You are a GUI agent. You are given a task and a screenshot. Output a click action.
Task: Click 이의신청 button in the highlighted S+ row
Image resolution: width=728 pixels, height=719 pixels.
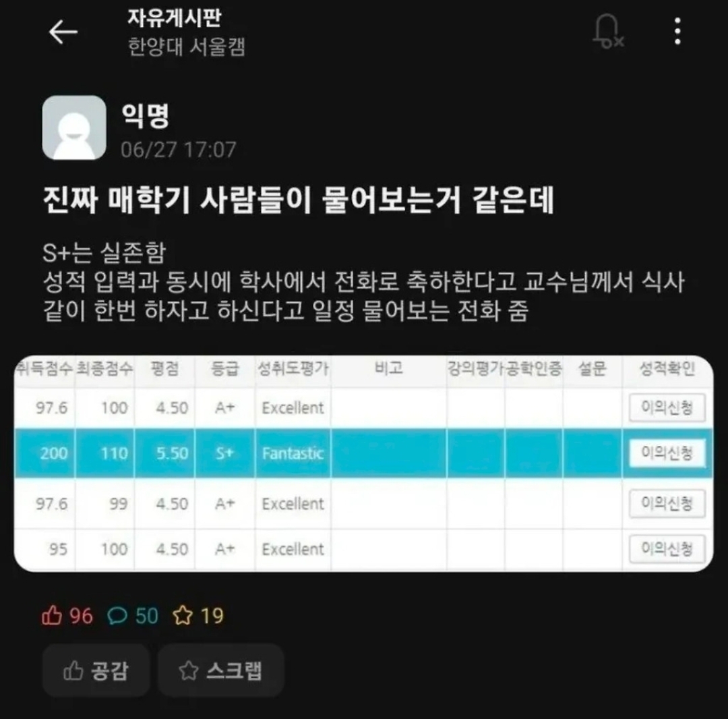[667, 453]
